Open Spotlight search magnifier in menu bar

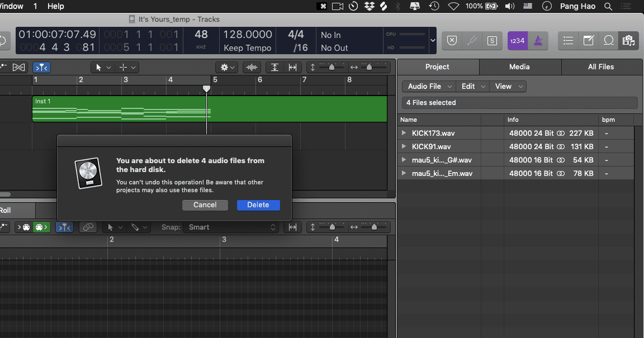click(608, 6)
